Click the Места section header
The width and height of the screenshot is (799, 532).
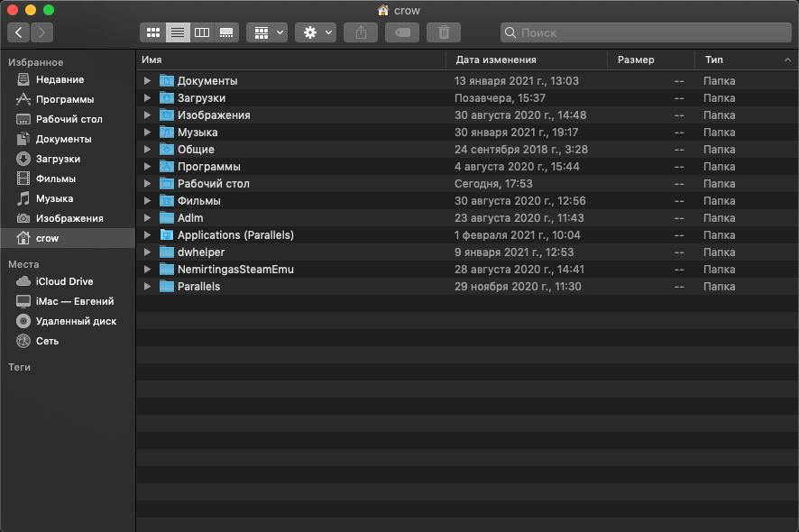pyautogui.click(x=23, y=264)
